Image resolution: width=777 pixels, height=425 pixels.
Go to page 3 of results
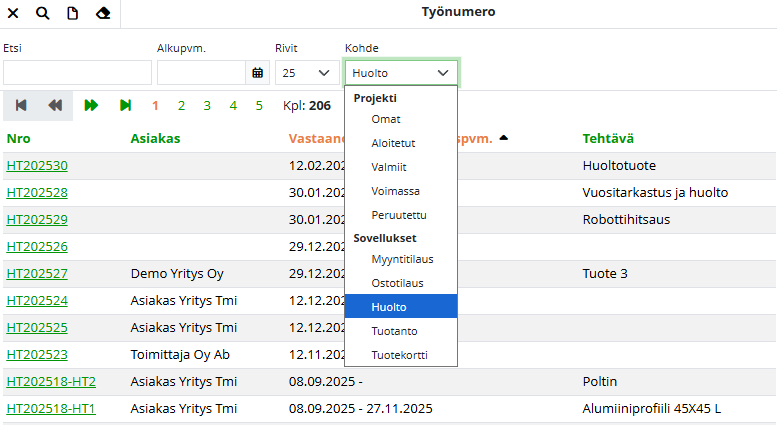[207, 105]
